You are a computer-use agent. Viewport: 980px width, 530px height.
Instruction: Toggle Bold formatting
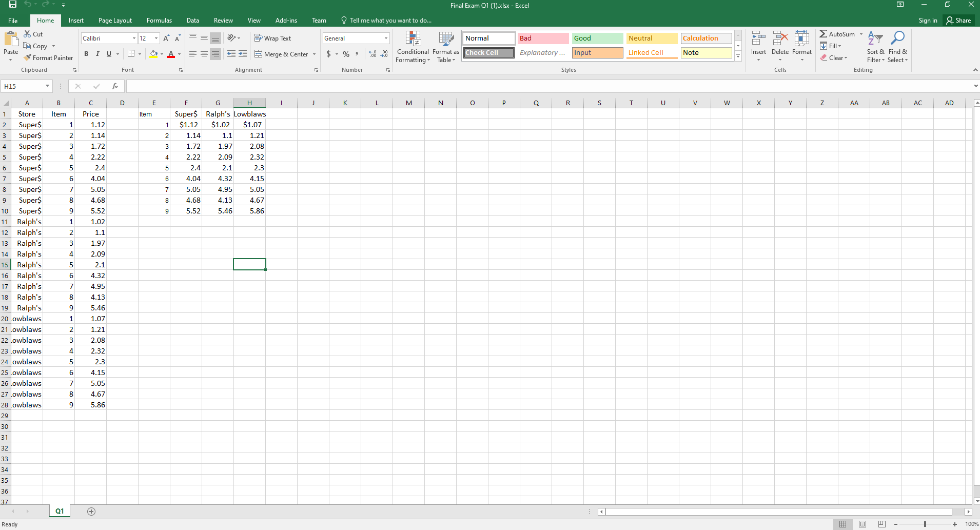coord(86,54)
